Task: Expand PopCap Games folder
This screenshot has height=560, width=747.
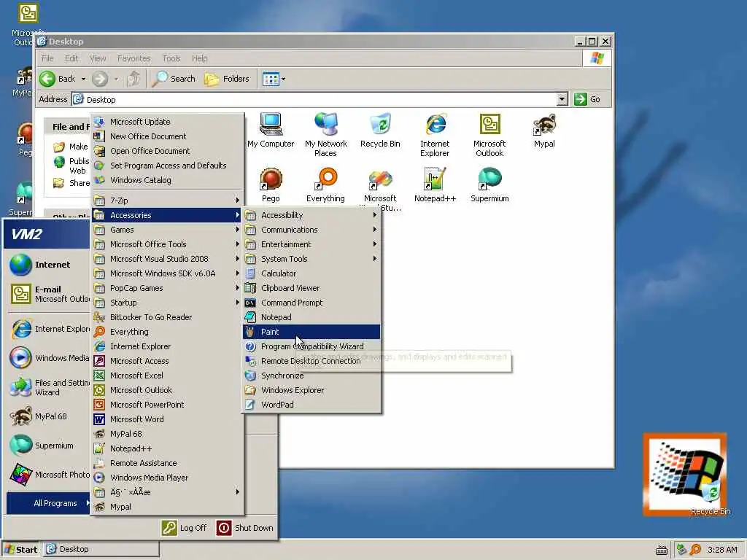Action: [x=167, y=288]
